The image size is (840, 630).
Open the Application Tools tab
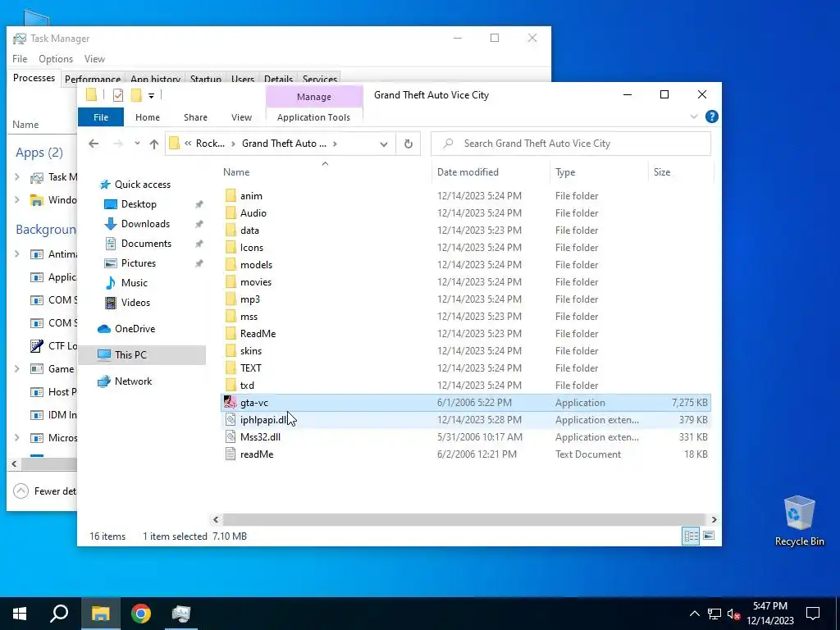pyautogui.click(x=313, y=116)
